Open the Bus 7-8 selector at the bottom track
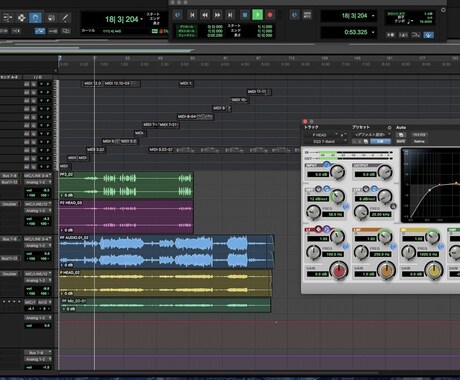Image resolution: width=460 pixels, height=380 pixels. pyautogui.click(x=38, y=352)
